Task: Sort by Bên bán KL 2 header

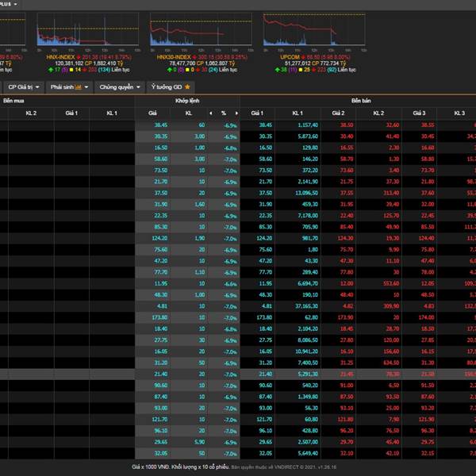Action: point(378,113)
